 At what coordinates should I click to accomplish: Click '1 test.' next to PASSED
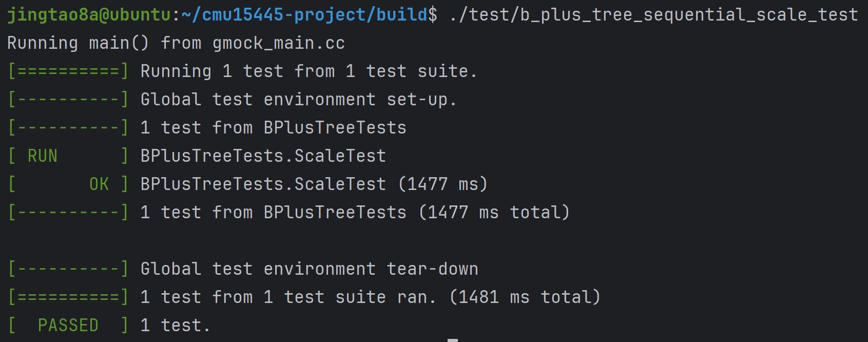pyautogui.click(x=176, y=326)
